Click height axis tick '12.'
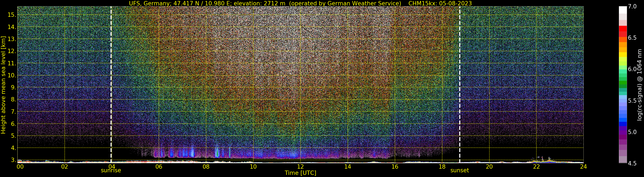The height and width of the screenshot is (177, 644). pos(12,51)
